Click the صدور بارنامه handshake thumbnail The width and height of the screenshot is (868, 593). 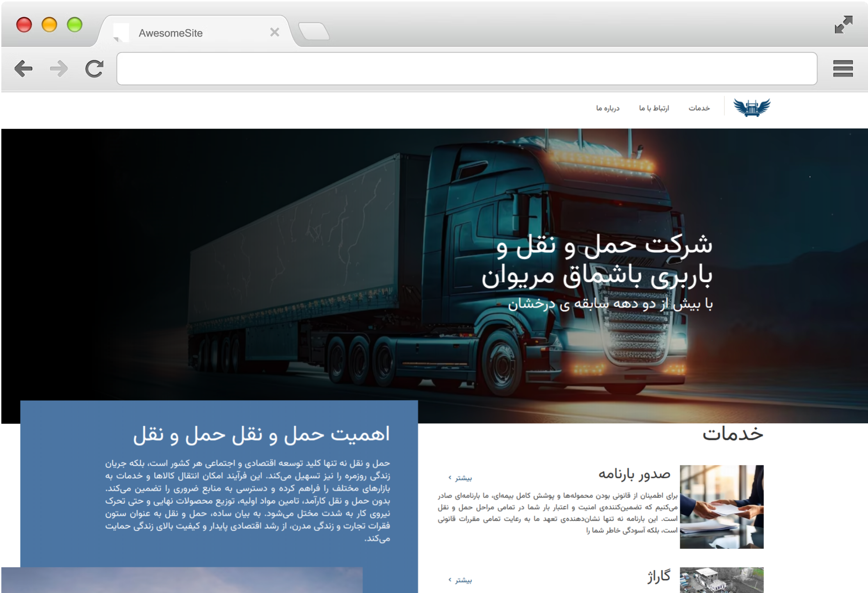coord(721,506)
